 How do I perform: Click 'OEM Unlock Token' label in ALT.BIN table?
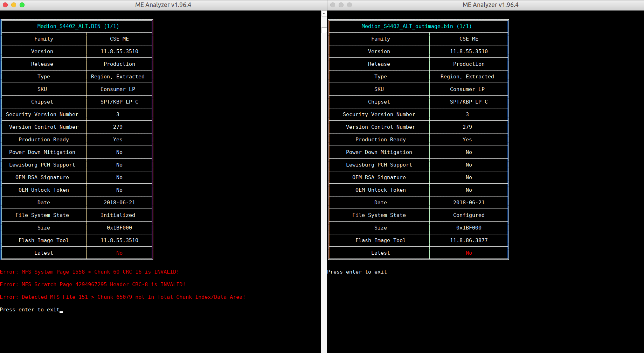tap(44, 190)
